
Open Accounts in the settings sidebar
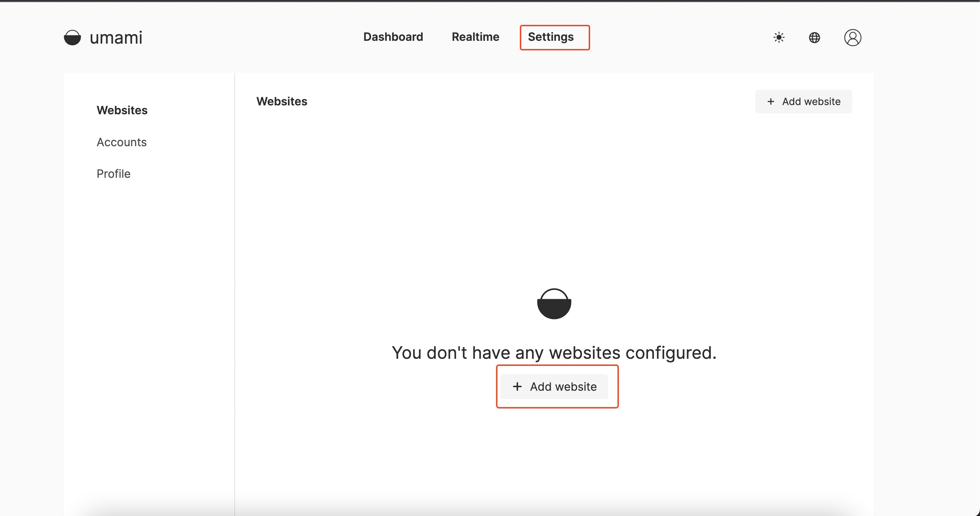121,142
